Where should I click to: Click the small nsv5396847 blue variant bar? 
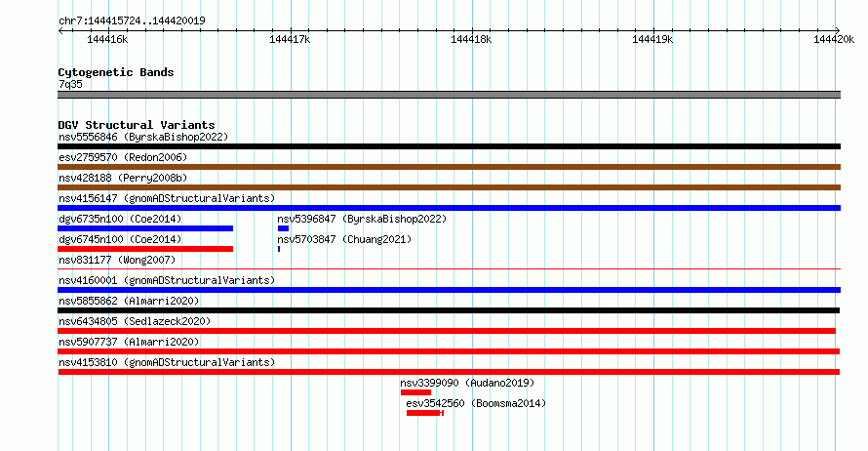pyautogui.click(x=283, y=228)
